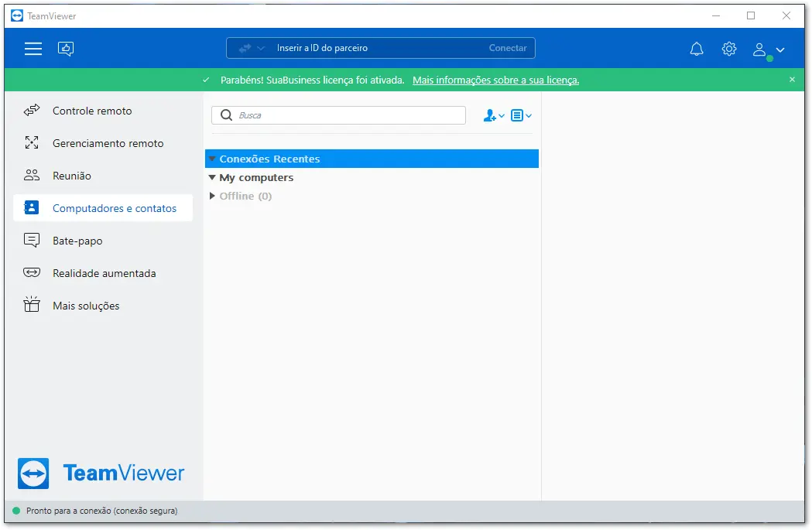
Task: Click the green checkmark in the banner
Action: [x=206, y=80]
